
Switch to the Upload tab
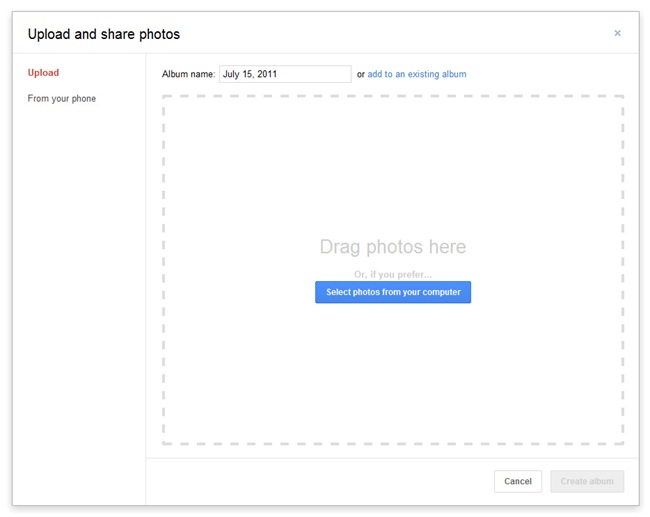pyautogui.click(x=43, y=73)
